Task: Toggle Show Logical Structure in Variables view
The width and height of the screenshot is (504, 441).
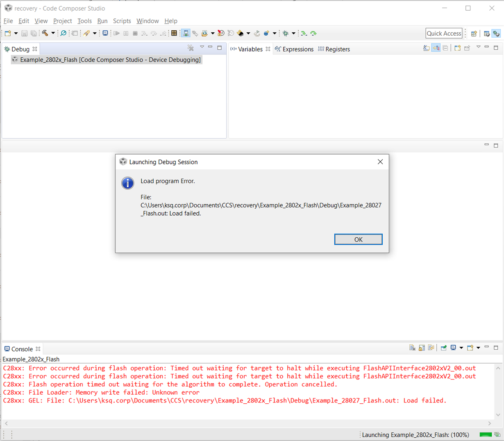Action: [436, 48]
